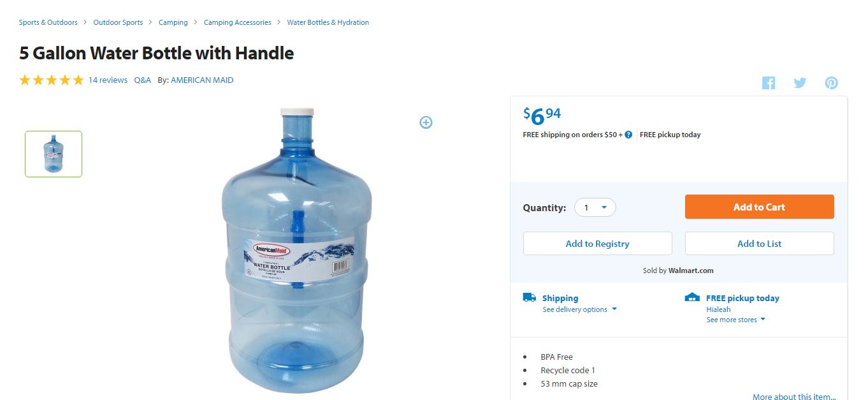Viewport: 868px width, 400px height.
Task: Open Camping Accessories breadcrumb
Action: pos(237,22)
